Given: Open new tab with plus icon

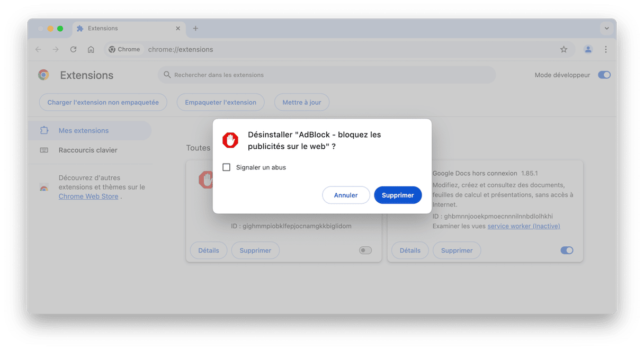Looking at the screenshot, I should (195, 29).
